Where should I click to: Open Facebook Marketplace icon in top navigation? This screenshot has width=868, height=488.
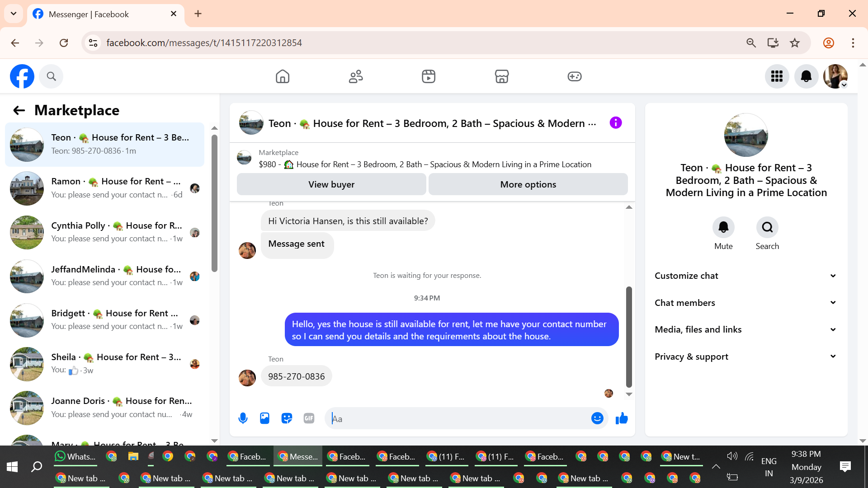click(501, 76)
